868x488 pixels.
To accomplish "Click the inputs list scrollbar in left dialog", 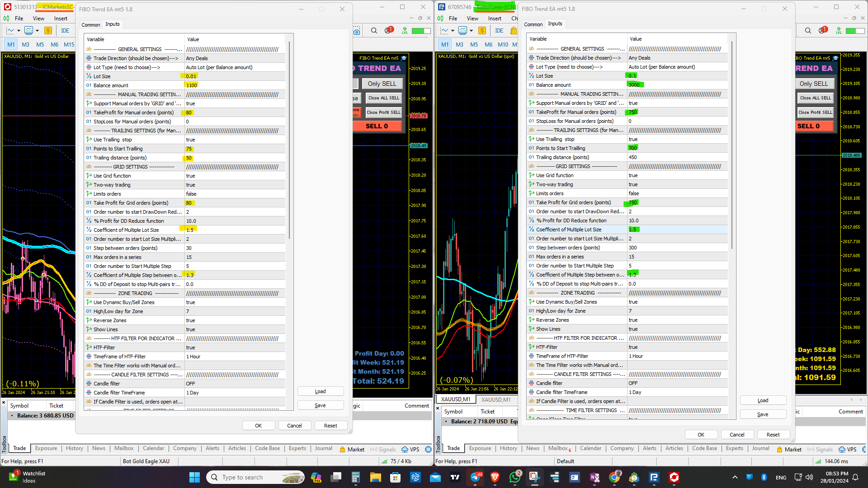I will tap(289, 140).
